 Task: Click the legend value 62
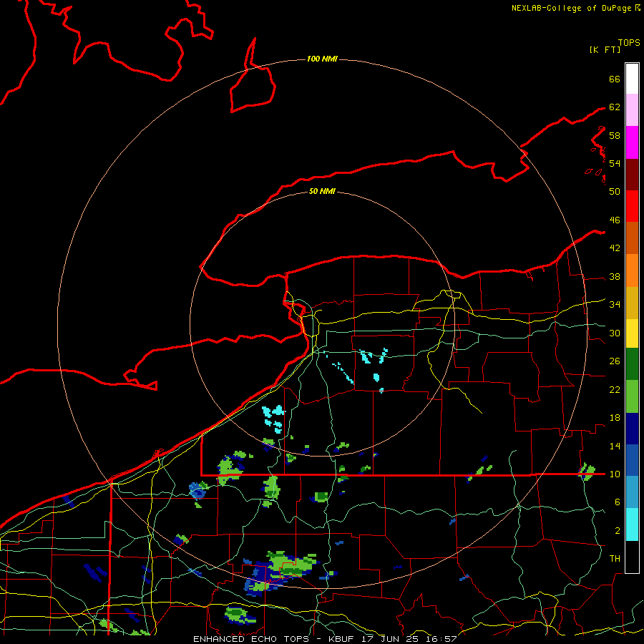pyautogui.click(x=615, y=107)
